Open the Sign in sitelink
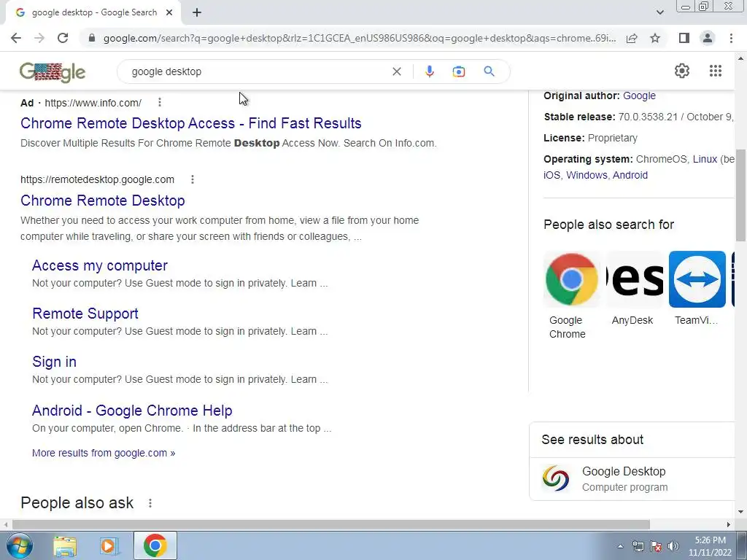 tap(54, 362)
